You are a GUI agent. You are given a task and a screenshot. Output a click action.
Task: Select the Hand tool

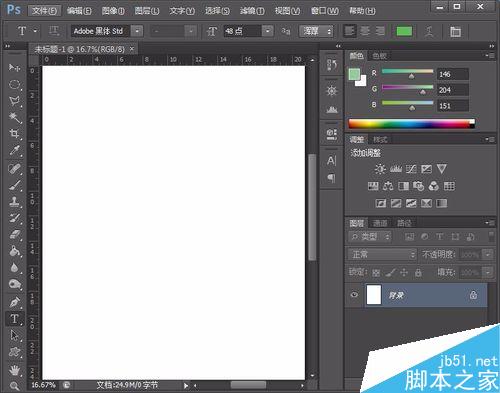(14, 370)
